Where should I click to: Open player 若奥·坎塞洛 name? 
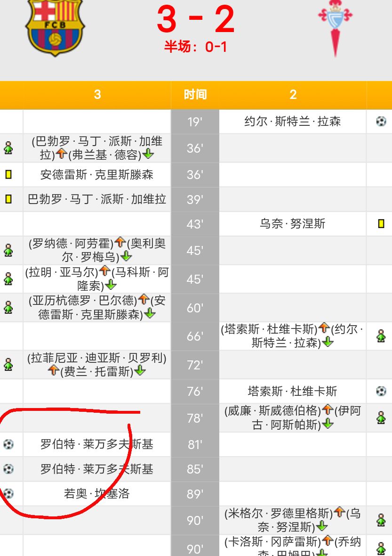coord(96,494)
